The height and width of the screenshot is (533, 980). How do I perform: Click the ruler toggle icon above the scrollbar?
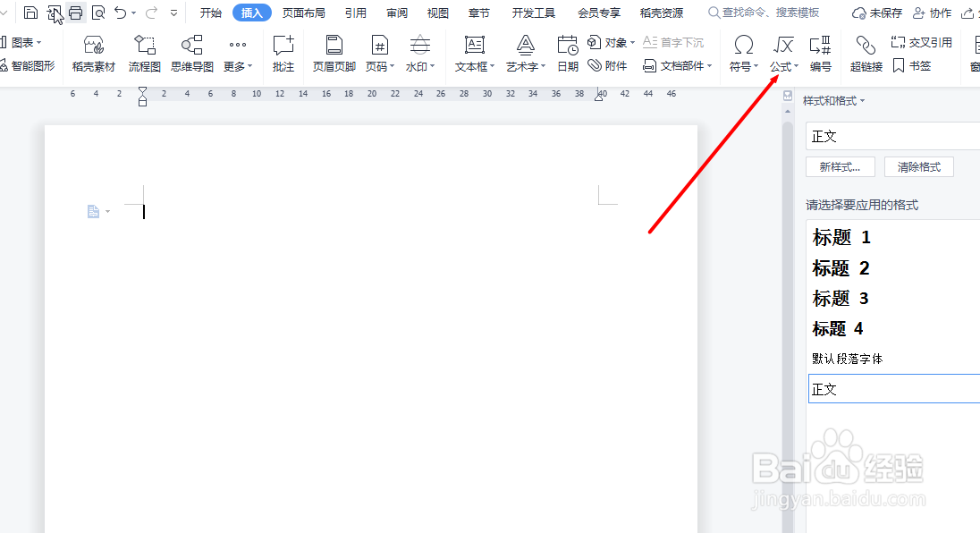click(x=788, y=96)
